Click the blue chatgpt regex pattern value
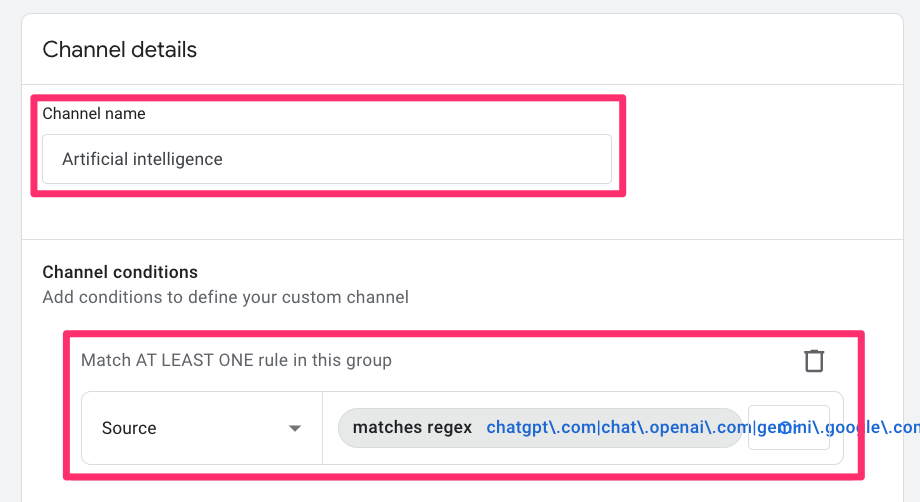Screen dimensions: 920x502 (541, 428)
